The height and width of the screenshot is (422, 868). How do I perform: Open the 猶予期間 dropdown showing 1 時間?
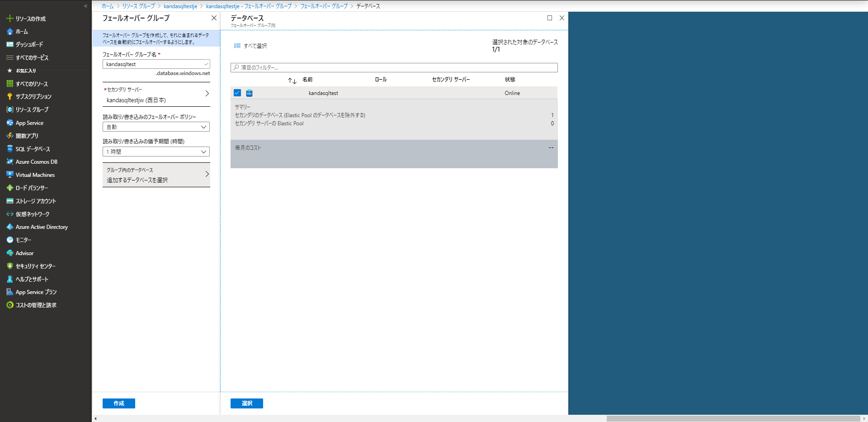[156, 152]
